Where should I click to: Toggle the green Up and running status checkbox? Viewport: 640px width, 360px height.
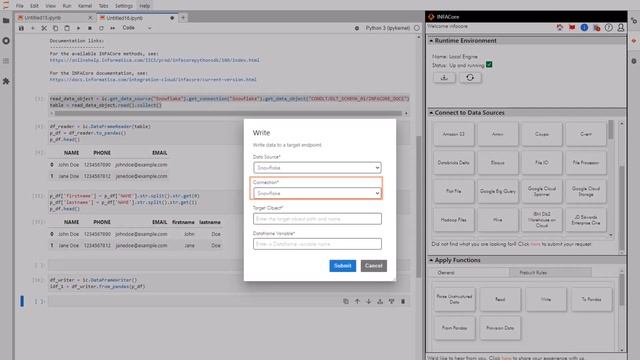tap(489, 64)
